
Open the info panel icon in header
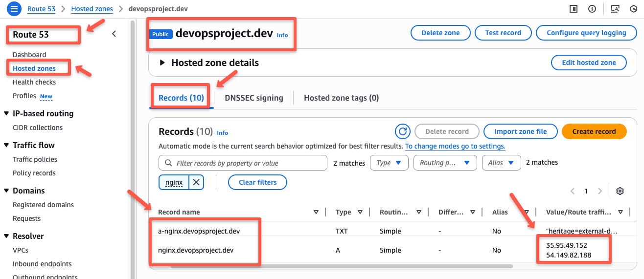pos(592,9)
